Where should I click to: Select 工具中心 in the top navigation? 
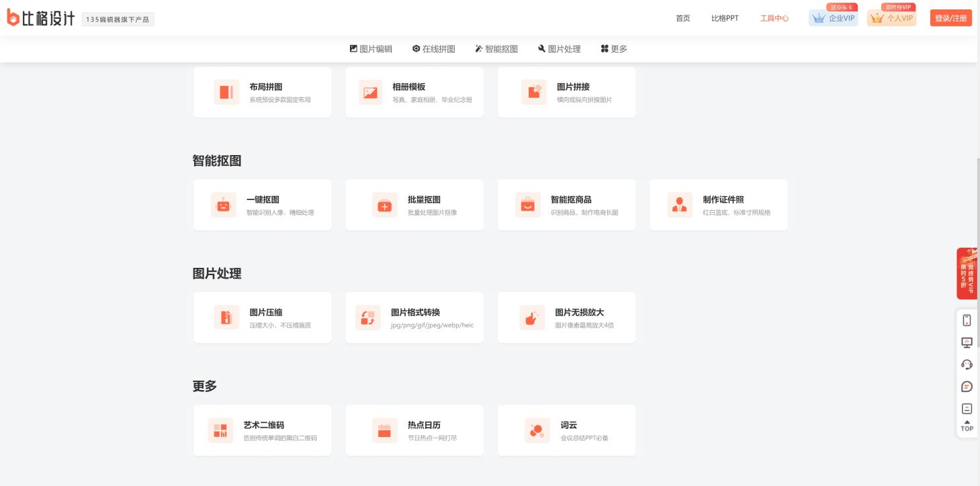pos(774,18)
